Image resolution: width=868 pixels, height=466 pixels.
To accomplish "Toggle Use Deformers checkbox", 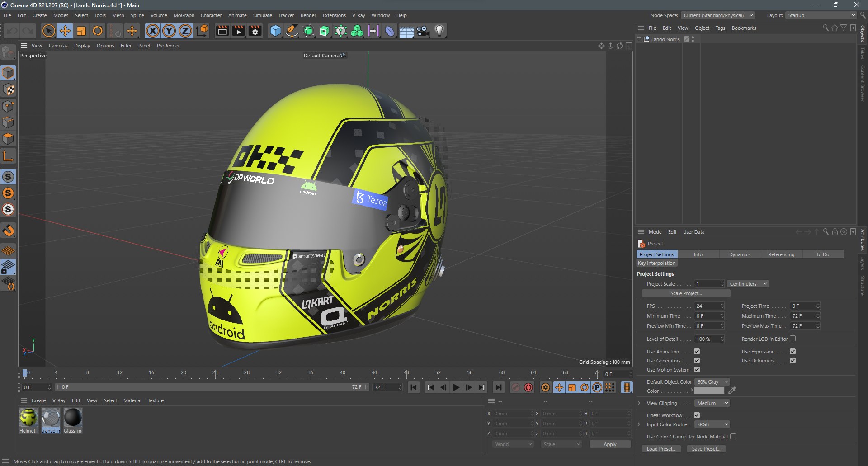I will (793, 361).
